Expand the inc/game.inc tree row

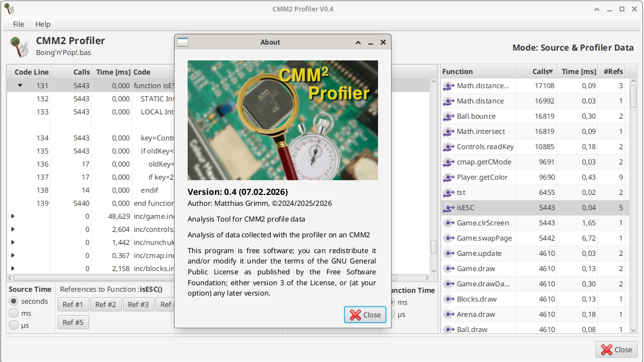tap(13, 216)
